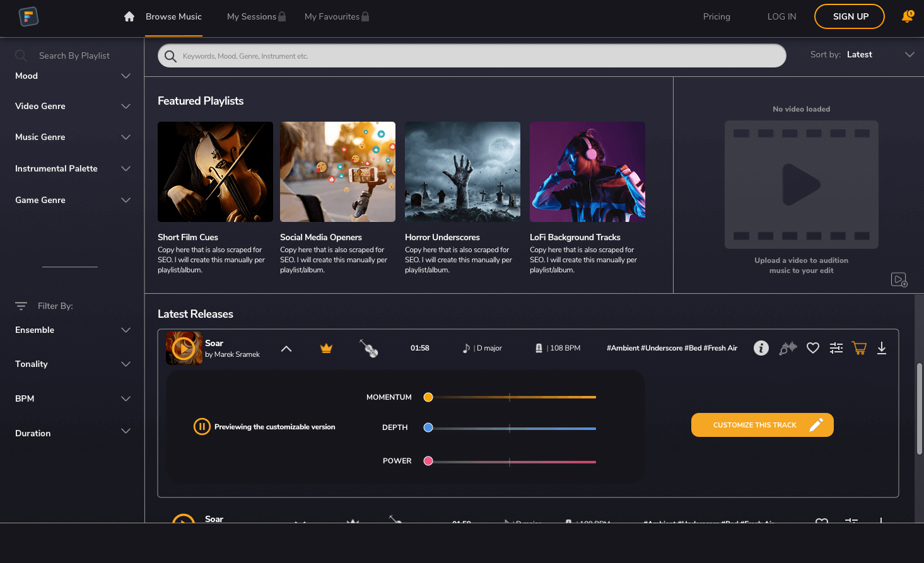Play the Soar track thumbnail button

pyautogui.click(x=184, y=348)
